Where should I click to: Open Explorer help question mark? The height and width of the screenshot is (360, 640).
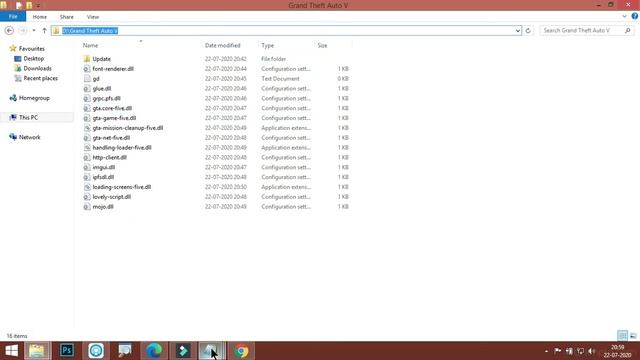click(x=635, y=16)
